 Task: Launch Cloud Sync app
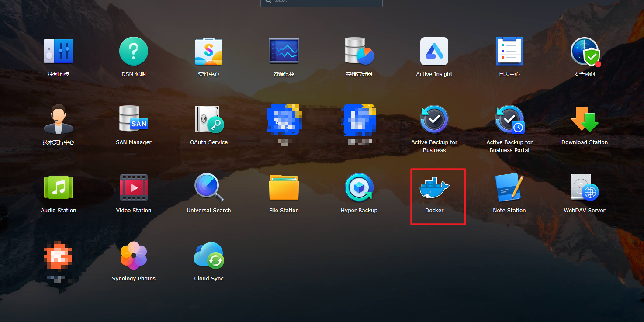pos(209,256)
